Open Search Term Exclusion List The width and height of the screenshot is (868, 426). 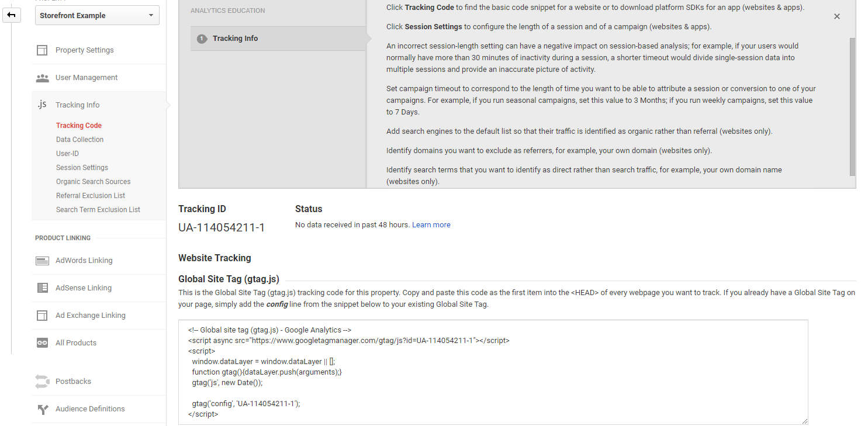click(x=98, y=210)
